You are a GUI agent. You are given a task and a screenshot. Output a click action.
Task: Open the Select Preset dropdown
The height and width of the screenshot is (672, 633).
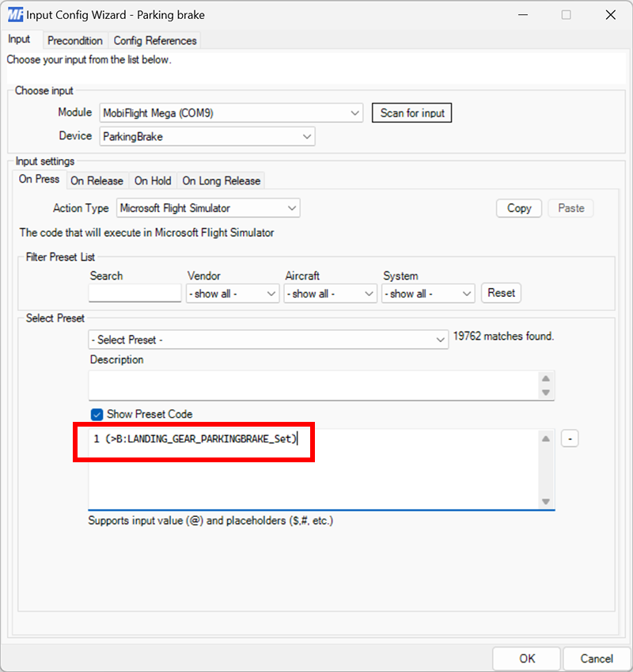coord(442,339)
